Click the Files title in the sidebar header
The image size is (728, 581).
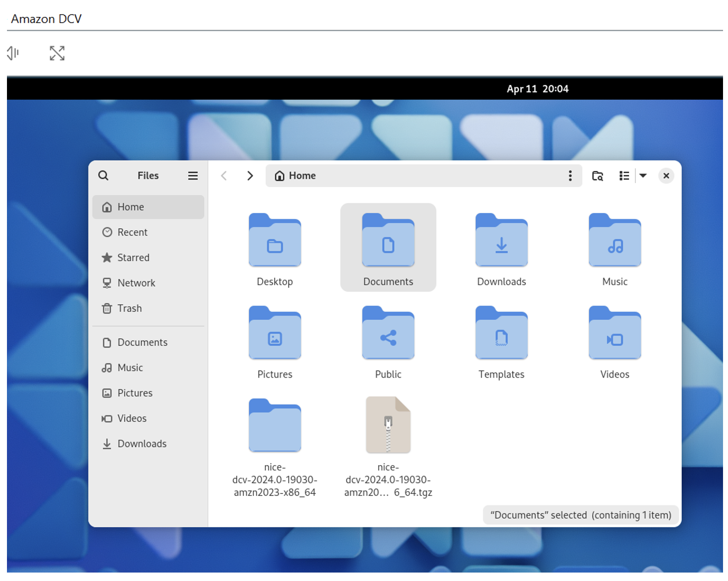148,176
